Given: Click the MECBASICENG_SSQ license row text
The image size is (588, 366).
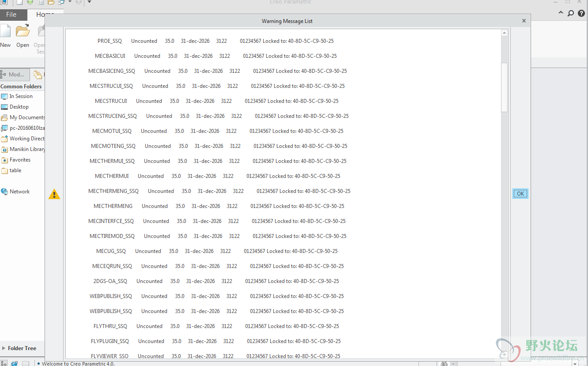Looking at the screenshot, I should click(x=218, y=71).
